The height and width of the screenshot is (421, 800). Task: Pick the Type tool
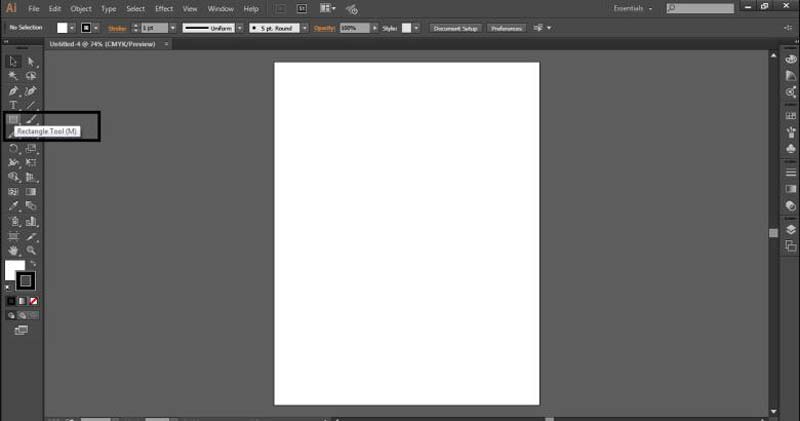pyautogui.click(x=14, y=105)
